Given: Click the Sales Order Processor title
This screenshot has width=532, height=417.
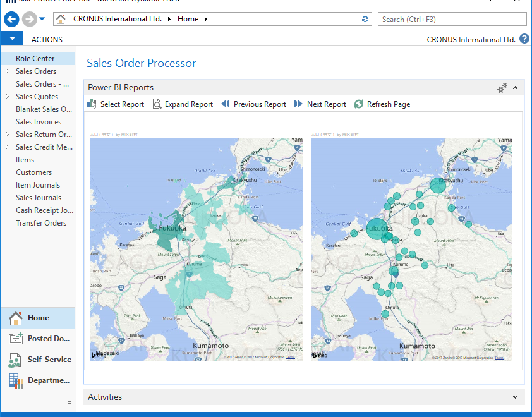Looking at the screenshot, I should 141,63.
